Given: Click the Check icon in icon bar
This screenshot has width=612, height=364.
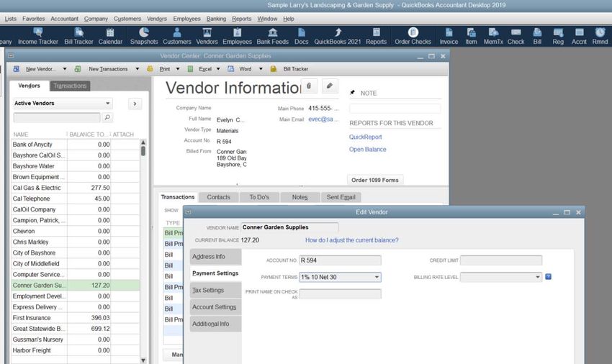Looking at the screenshot, I should (x=516, y=36).
